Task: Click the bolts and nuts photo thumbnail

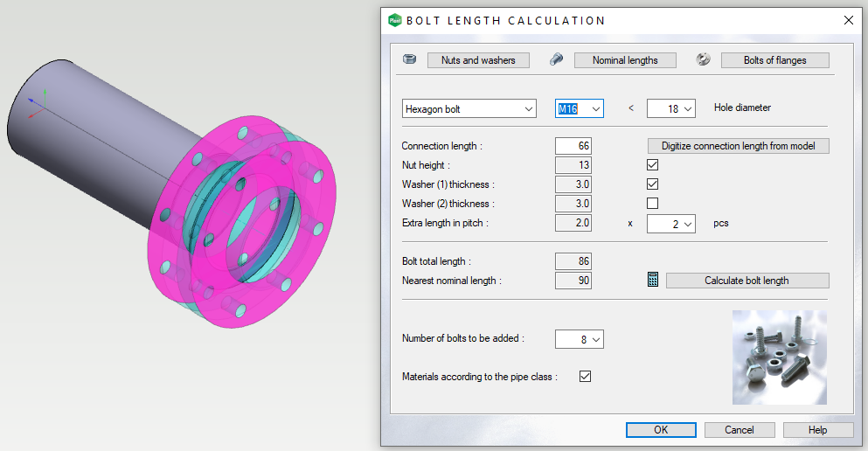Action: [779, 357]
